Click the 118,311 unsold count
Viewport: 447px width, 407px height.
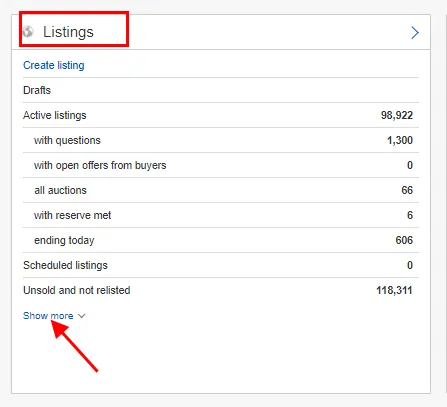394,290
